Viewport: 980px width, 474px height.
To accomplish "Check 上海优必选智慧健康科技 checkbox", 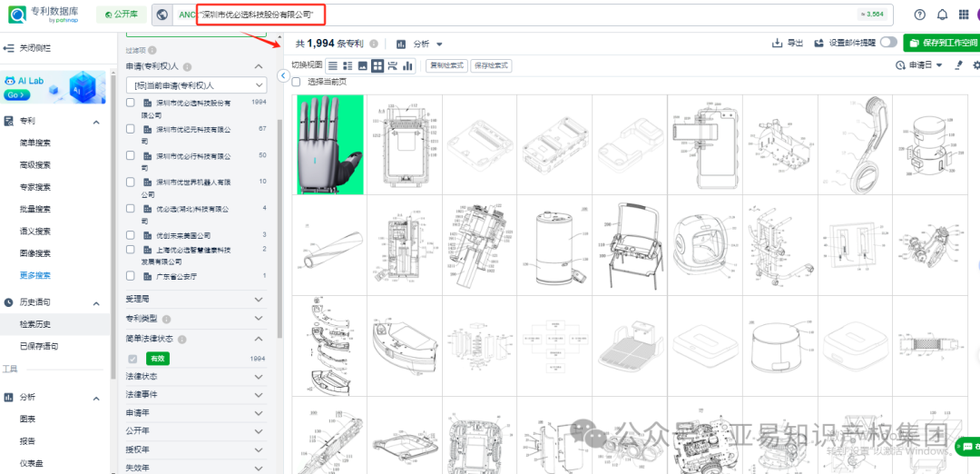I will (x=131, y=250).
